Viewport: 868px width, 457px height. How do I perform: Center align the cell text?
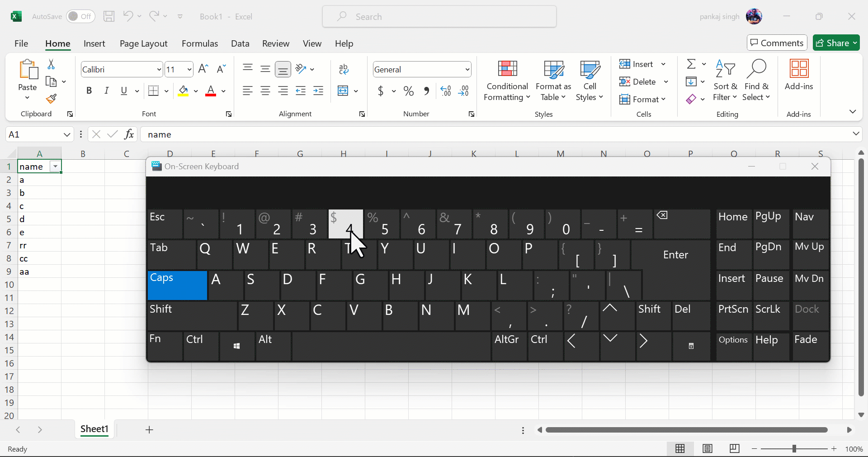(265, 90)
